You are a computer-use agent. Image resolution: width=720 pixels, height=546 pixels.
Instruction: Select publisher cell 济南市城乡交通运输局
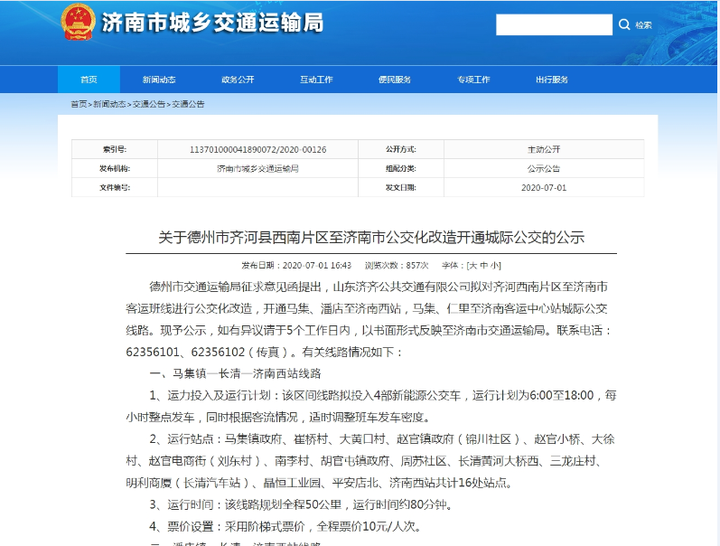pyautogui.click(x=258, y=169)
